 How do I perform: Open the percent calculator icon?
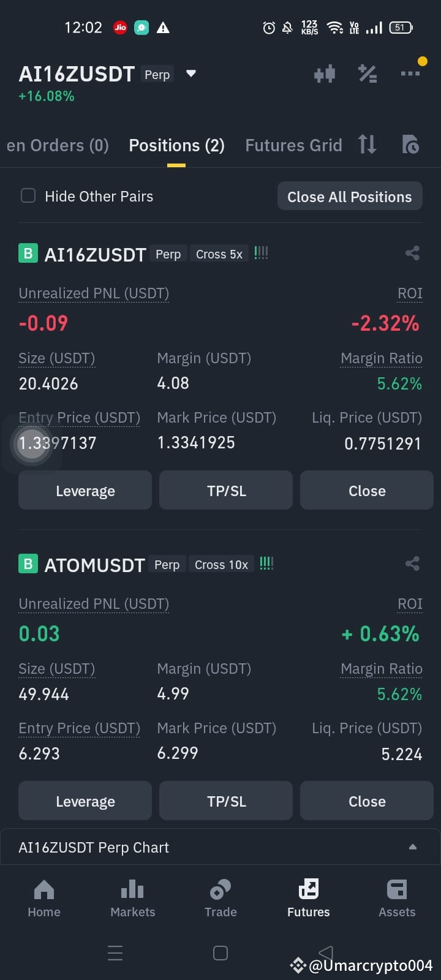[x=367, y=74]
